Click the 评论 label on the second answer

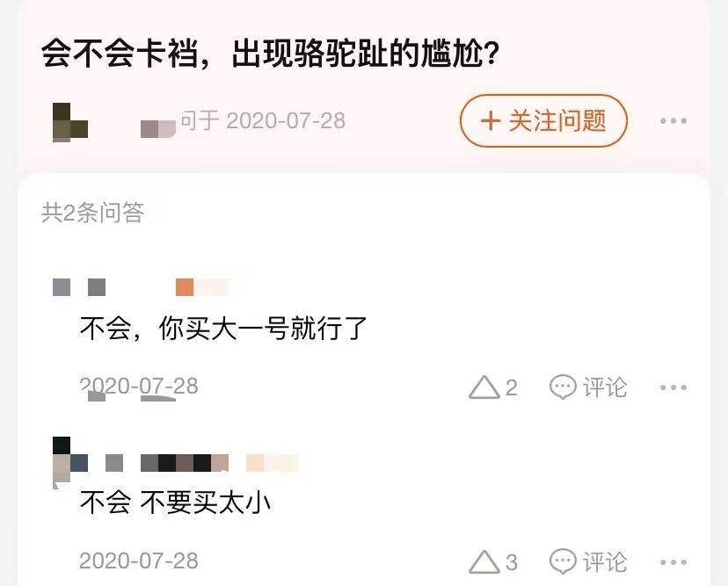pyautogui.click(x=605, y=562)
